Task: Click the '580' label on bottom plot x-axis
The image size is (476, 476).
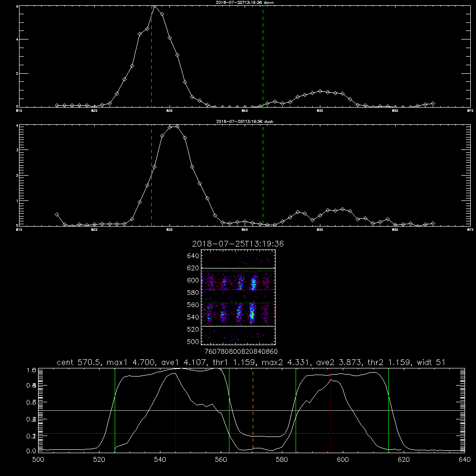Action: (x=282, y=460)
